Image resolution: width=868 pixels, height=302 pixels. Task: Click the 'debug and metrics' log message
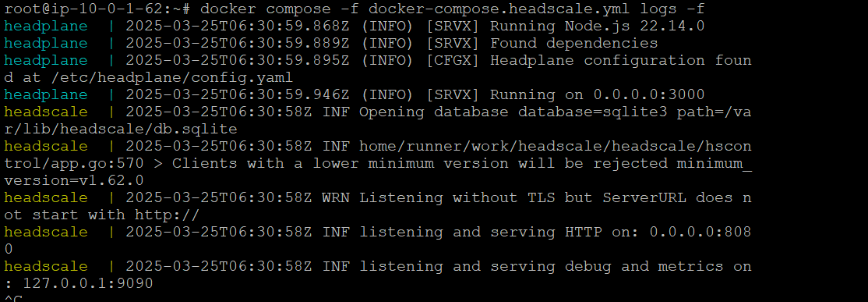[644, 267]
